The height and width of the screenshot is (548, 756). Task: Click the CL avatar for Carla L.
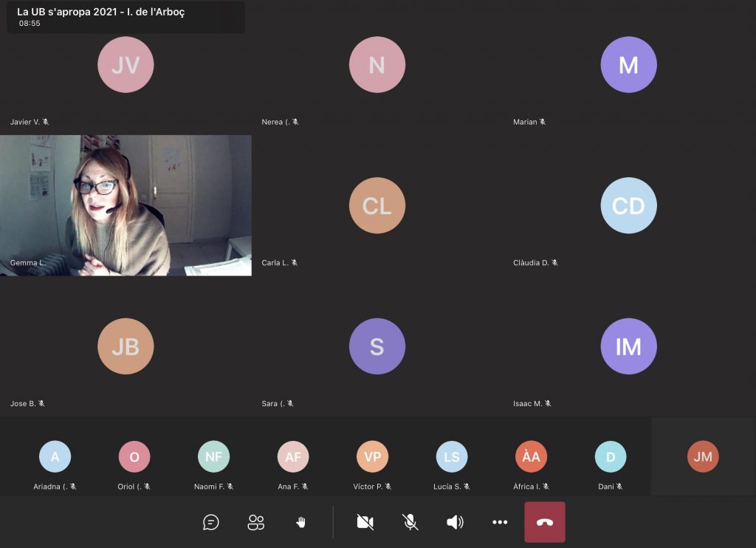pyautogui.click(x=377, y=206)
